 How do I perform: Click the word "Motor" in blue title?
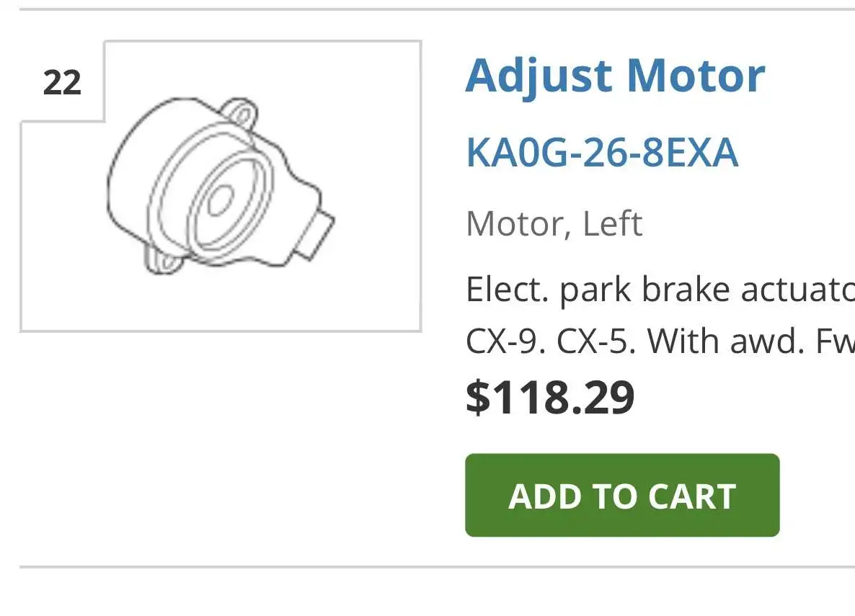[696, 75]
